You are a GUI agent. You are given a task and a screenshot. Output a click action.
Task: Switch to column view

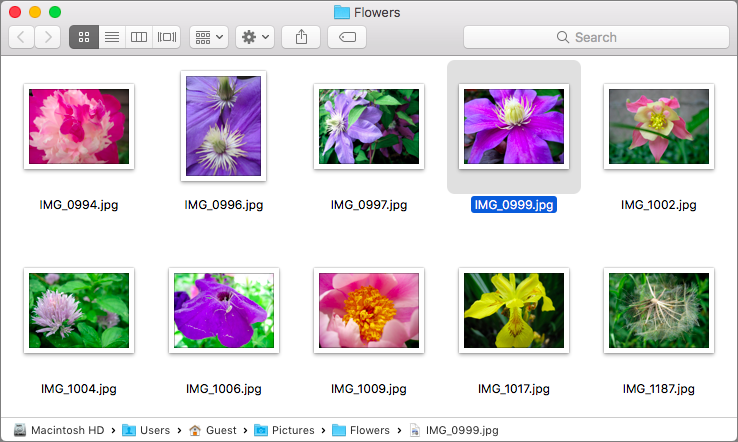[x=139, y=37]
